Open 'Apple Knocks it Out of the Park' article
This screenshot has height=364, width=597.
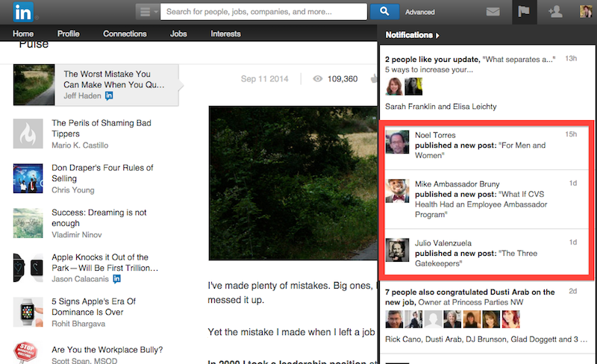pyautogui.click(x=104, y=263)
